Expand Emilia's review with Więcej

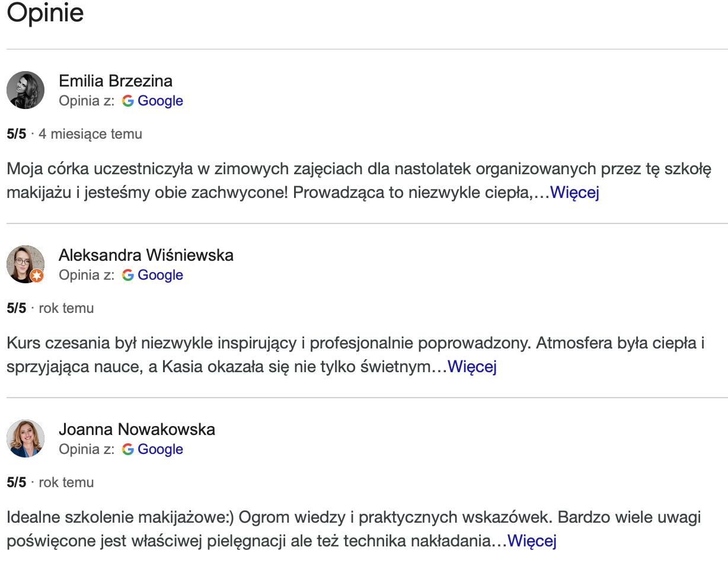pyautogui.click(x=574, y=193)
